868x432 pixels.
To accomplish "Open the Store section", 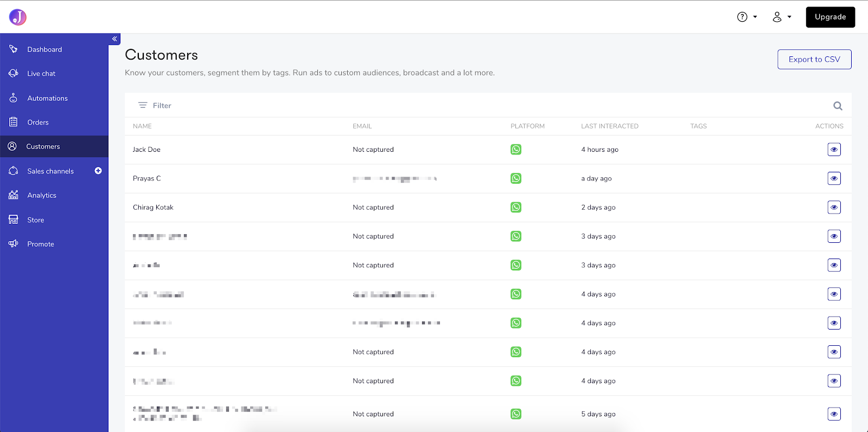I will (36, 220).
